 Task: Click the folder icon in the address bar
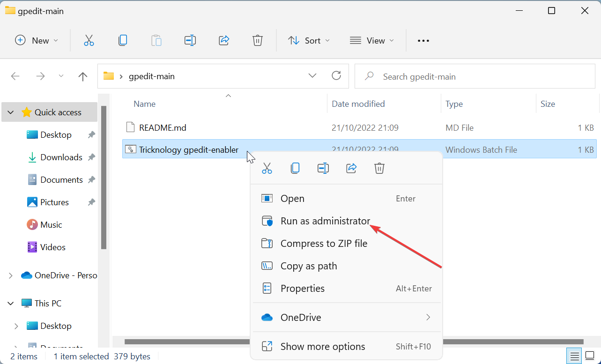pos(109,76)
